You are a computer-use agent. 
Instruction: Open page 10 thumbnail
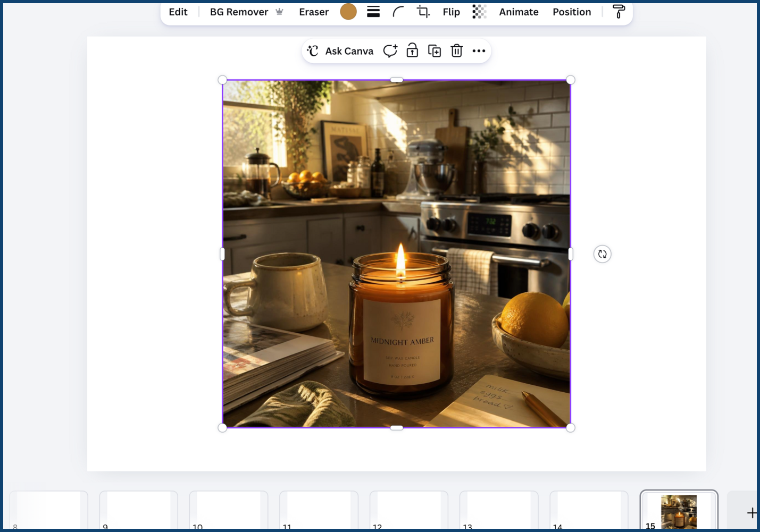(x=229, y=511)
